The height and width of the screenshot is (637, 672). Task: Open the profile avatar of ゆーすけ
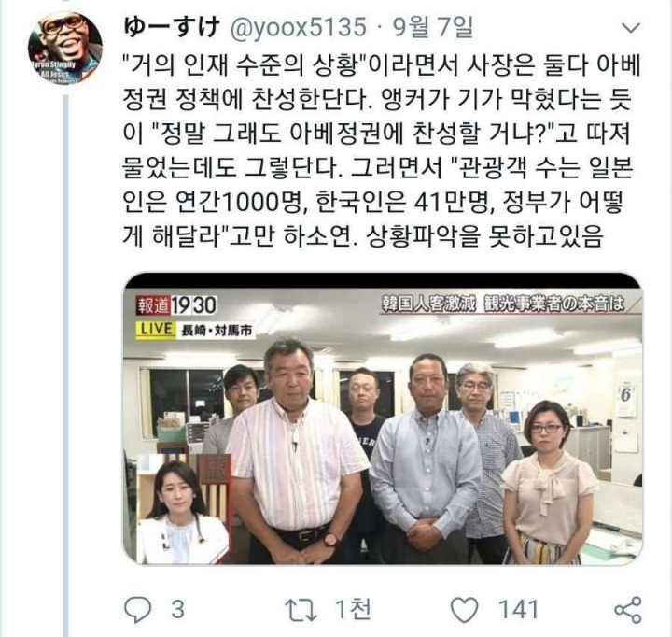tap(65, 48)
